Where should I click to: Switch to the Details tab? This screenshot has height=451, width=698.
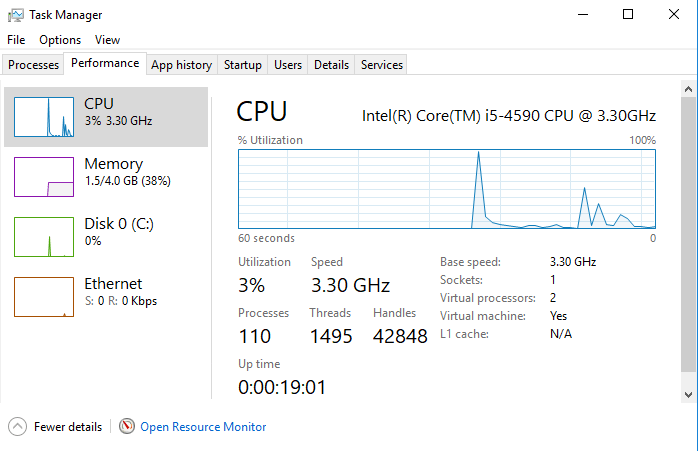(x=331, y=65)
